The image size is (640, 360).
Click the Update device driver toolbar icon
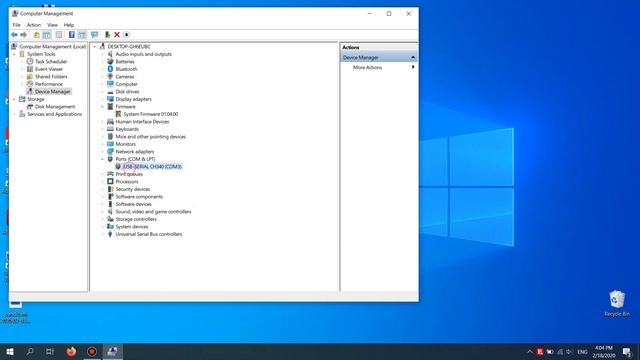[x=107, y=35]
